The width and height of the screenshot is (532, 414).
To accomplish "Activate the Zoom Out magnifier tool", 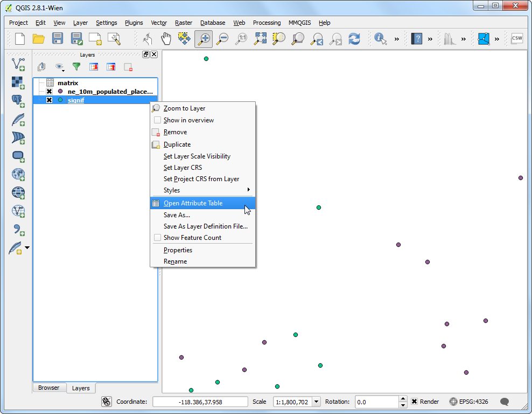I will point(222,39).
